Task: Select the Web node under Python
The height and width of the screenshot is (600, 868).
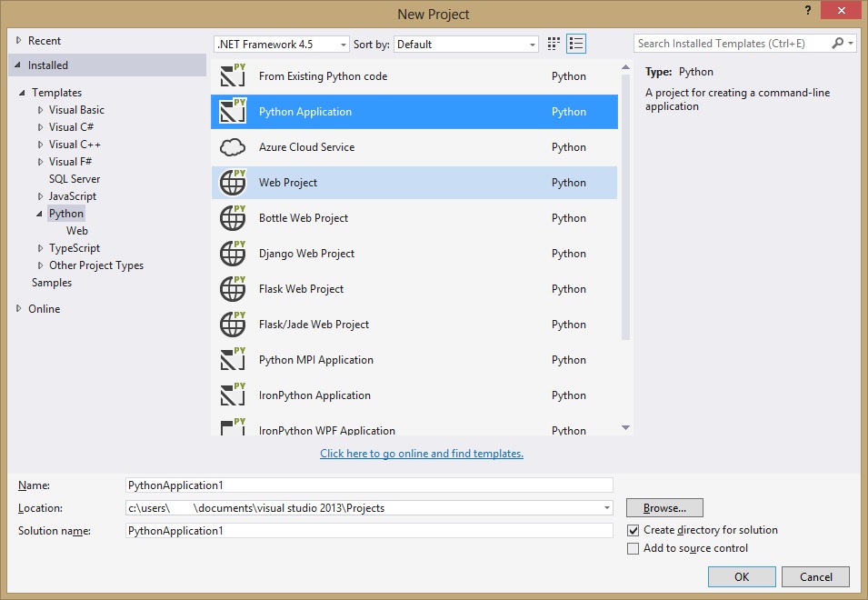Action: [x=77, y=231]
